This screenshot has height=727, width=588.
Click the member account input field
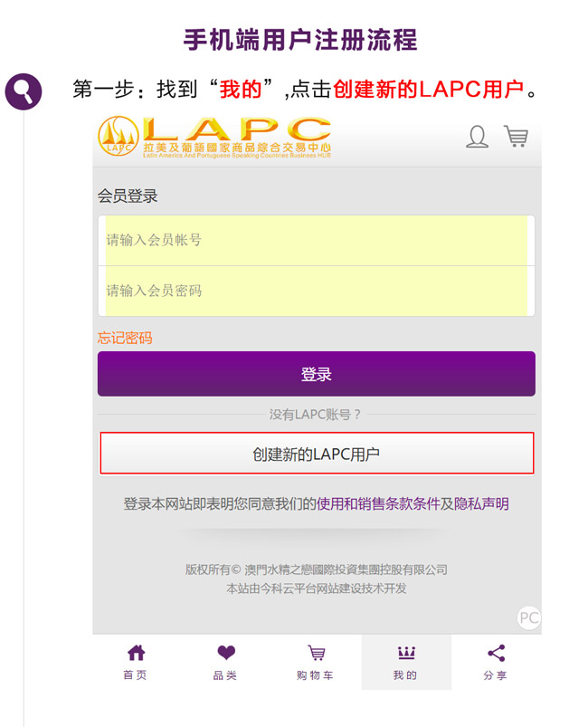316,240
